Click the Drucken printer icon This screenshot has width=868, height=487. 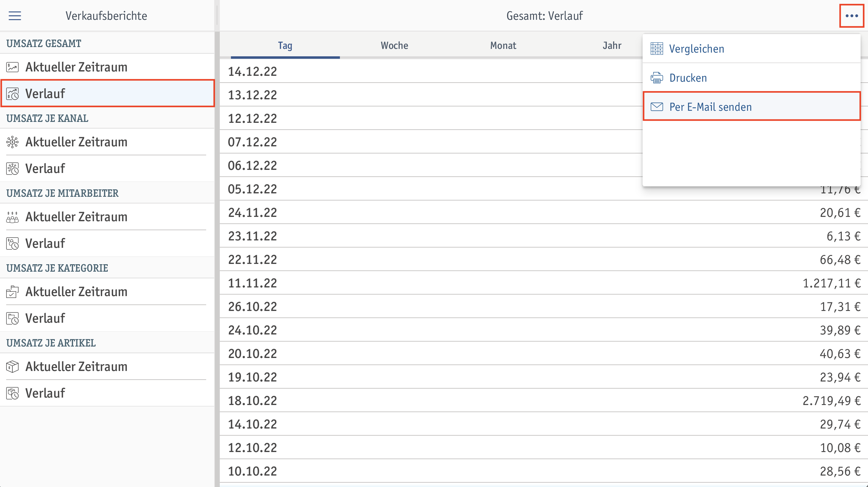[x=656, y=78]
